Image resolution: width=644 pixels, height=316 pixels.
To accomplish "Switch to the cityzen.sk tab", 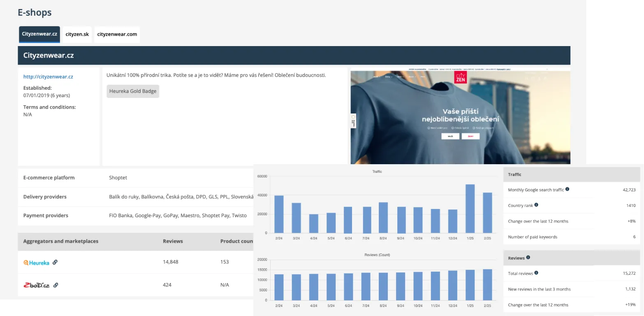I will coord(77,34).
